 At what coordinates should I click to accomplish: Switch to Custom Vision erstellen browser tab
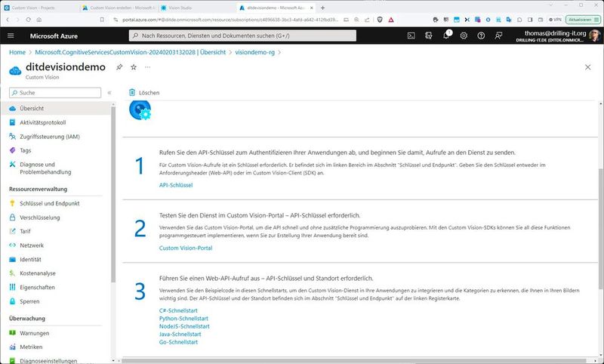pos(119,8)
